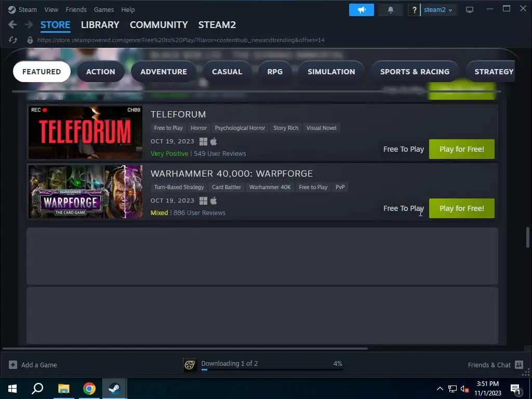Click the muted speaker icon in tray

tap(464, 389)
